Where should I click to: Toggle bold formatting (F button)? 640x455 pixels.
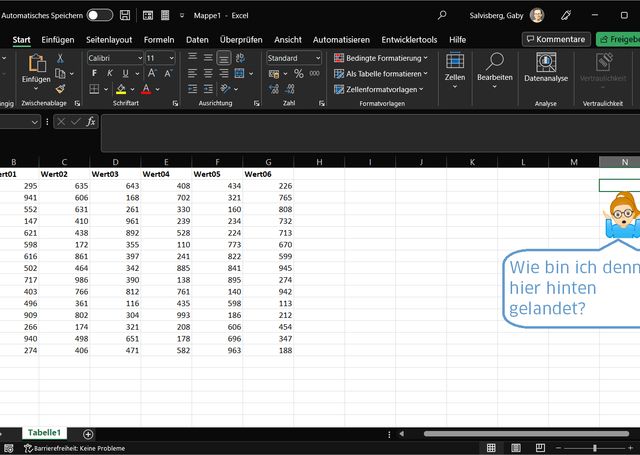(93, 74)
